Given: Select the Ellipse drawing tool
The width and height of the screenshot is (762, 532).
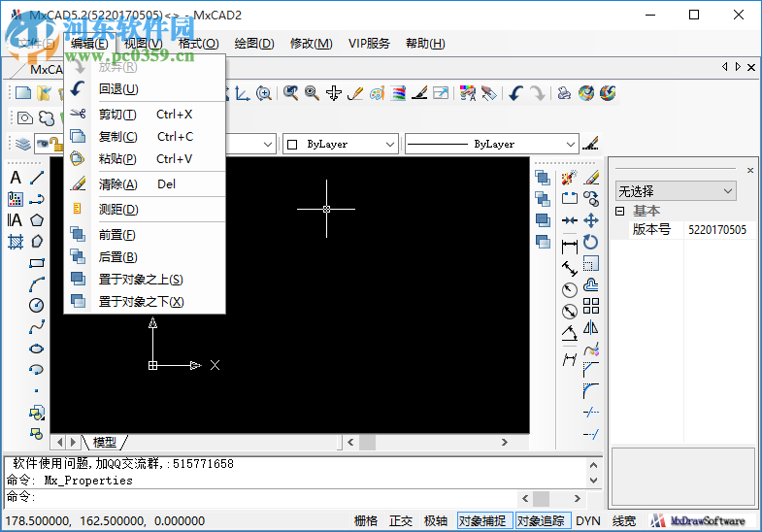Looking at the screenshot, I should click(37, 349).
